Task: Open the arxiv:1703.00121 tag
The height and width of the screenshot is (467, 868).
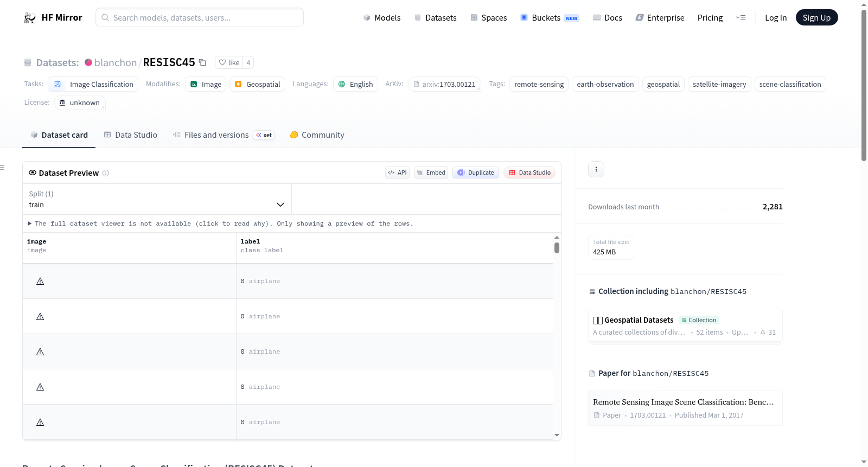Action: (444, 84)
